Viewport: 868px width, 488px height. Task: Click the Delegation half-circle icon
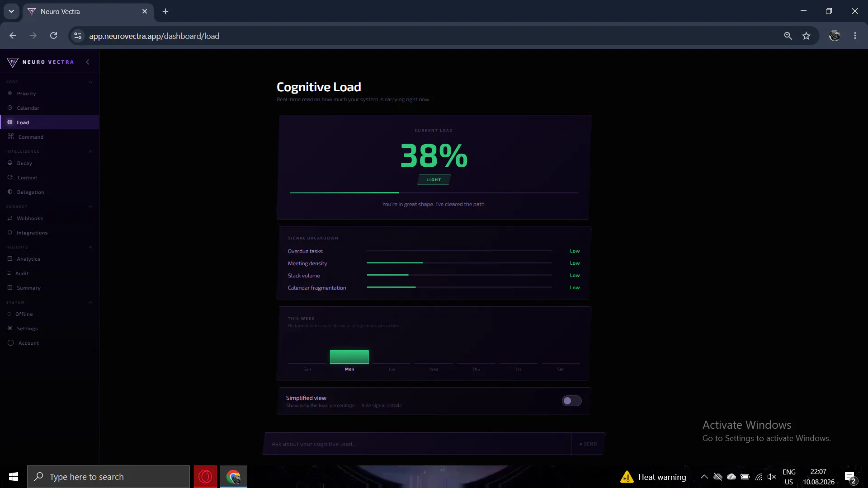click(x=10, y=192)
